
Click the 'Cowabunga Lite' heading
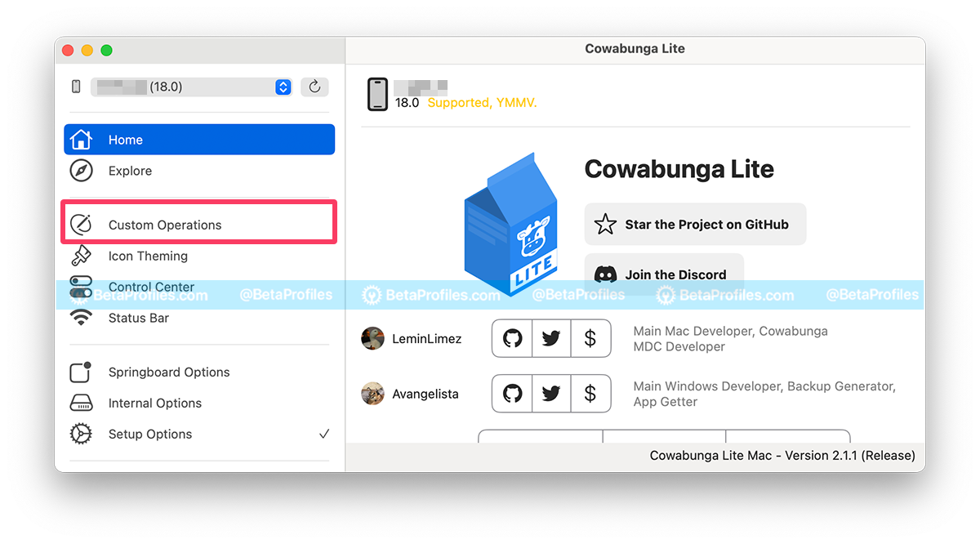[x=679, y=169]
